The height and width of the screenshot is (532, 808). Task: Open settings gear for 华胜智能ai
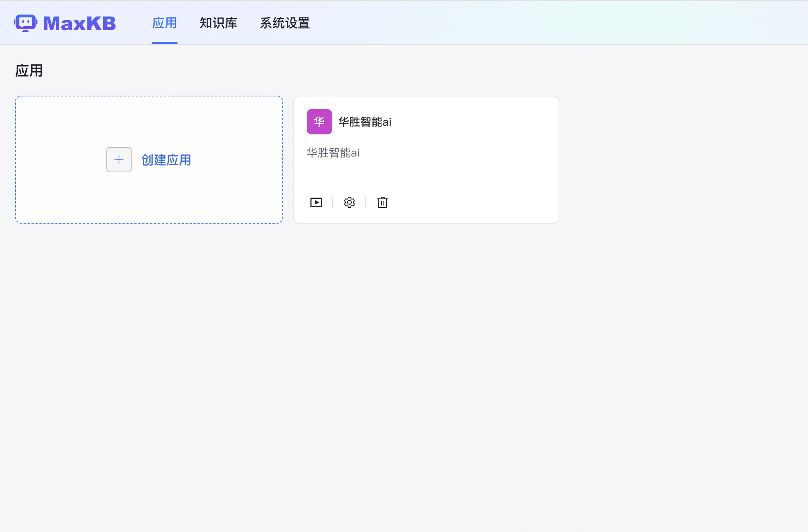349,202
